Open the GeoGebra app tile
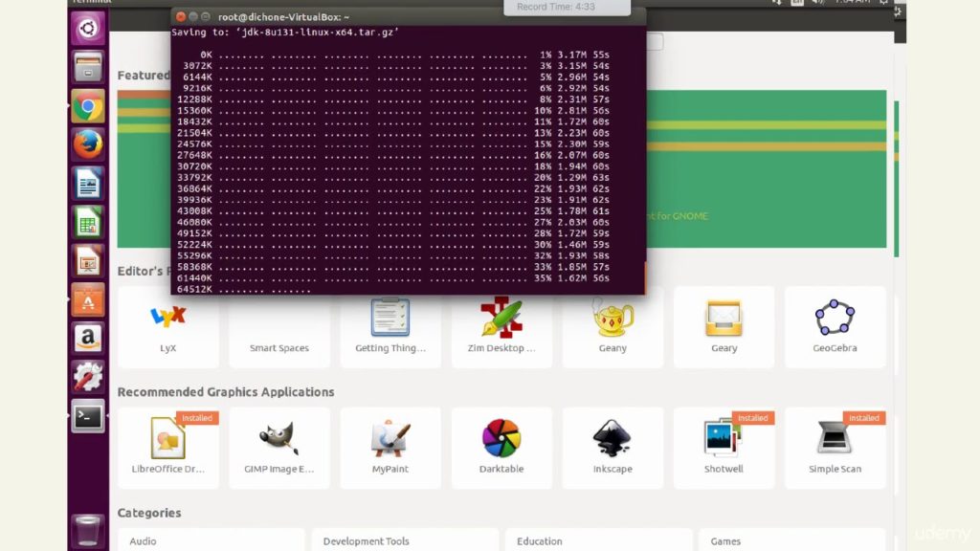980x551 pixels. coord(835,327)
